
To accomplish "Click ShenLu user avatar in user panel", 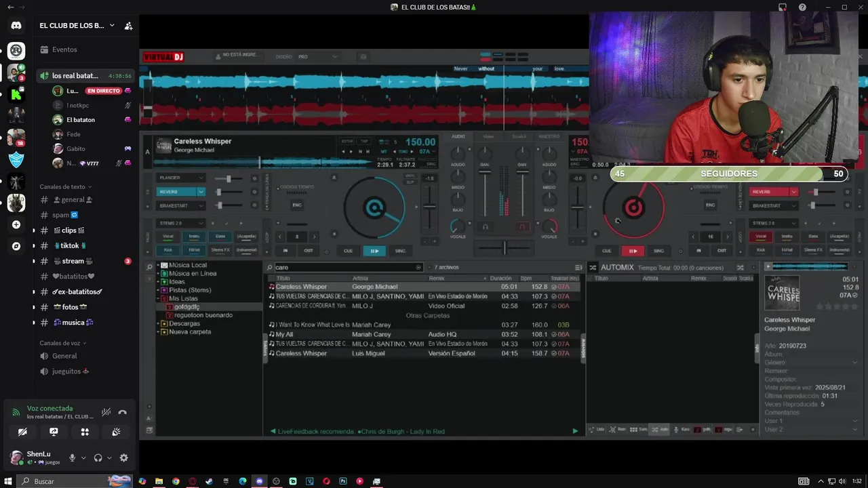I will click(16, 457).
